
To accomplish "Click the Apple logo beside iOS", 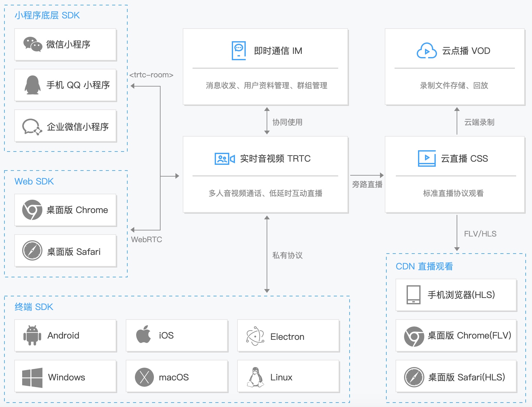I will pyautogui.click(x=143, y=334).
